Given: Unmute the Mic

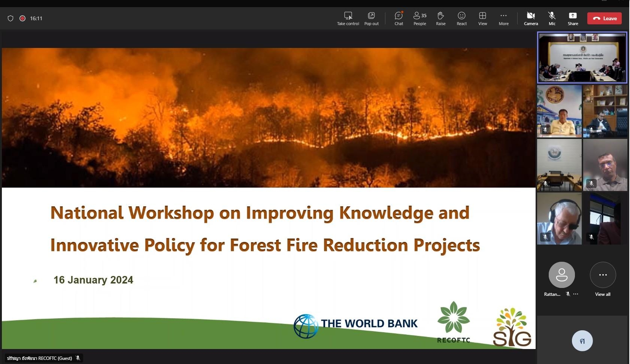Looking at the screenshot, I should pos(552,16).
